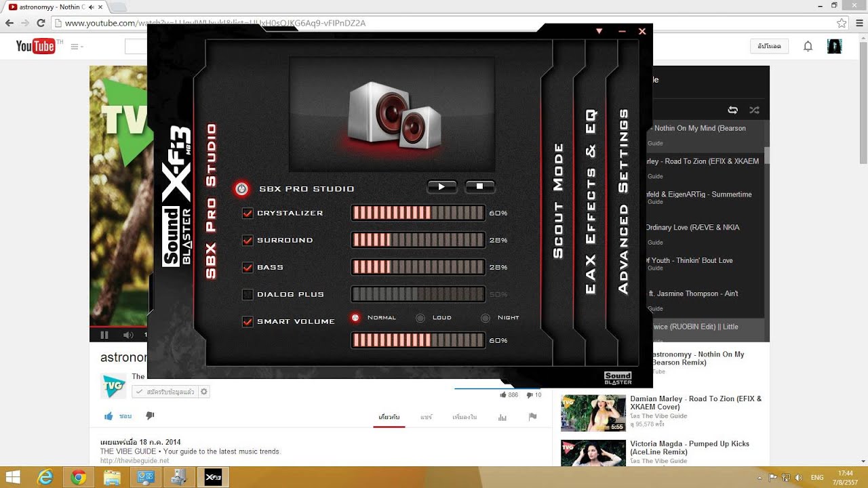
Task: Select the About (เกี่ยวกับ) tab
Action: tap(389, 417)
